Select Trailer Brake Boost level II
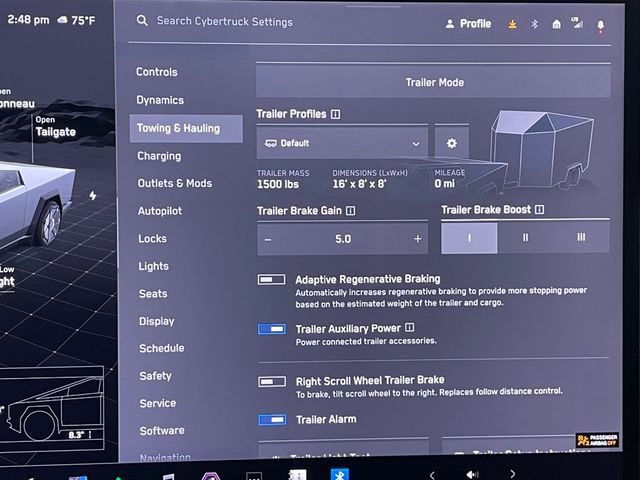The width and height of the screenshot is (640, 480). coord(525,237)
